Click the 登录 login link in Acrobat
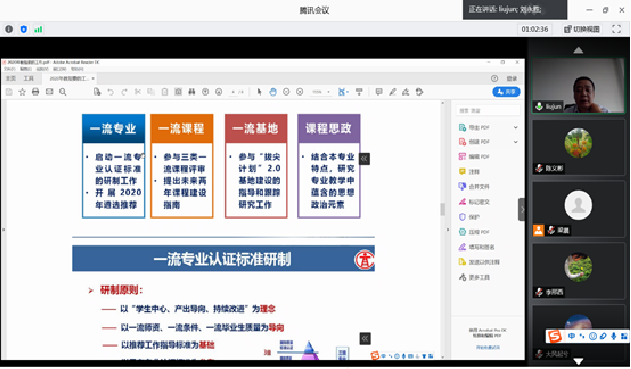The image size is (631, 369). tap(511, 78)
